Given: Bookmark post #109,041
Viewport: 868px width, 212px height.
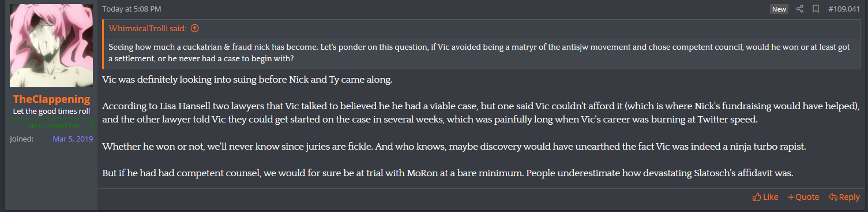Looking at the screenshot, I should click(816, 9).
